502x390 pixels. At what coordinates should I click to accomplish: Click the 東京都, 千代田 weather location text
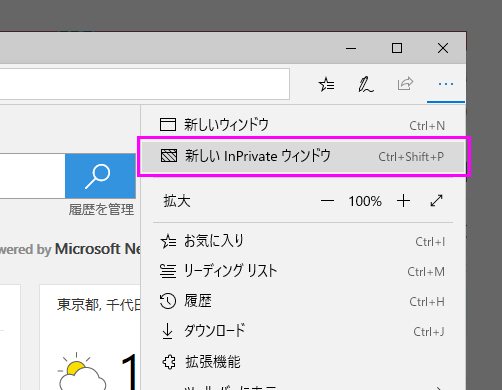99,305
